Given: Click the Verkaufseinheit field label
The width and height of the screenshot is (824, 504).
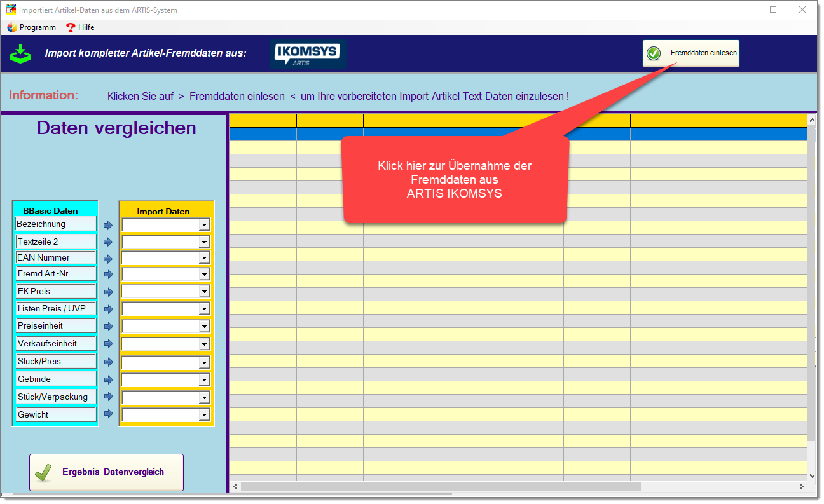Looking at the screenshot, I should [x=55, y=343].
